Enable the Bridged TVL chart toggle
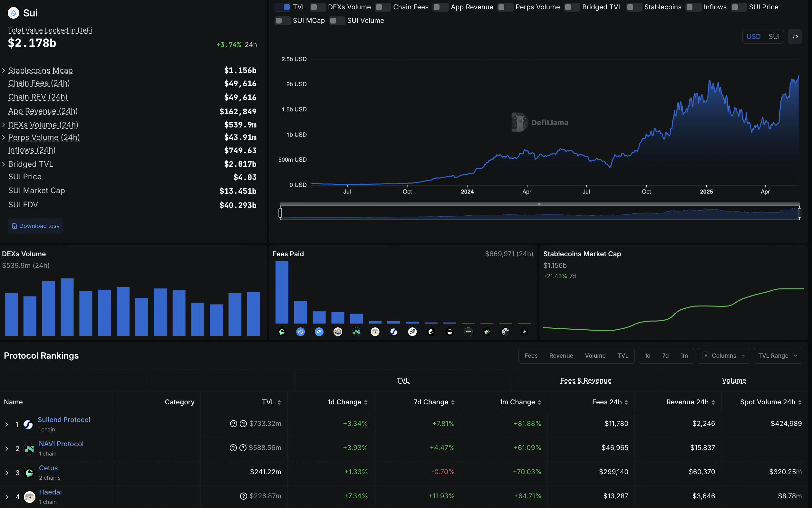 (x=572, y=7)
